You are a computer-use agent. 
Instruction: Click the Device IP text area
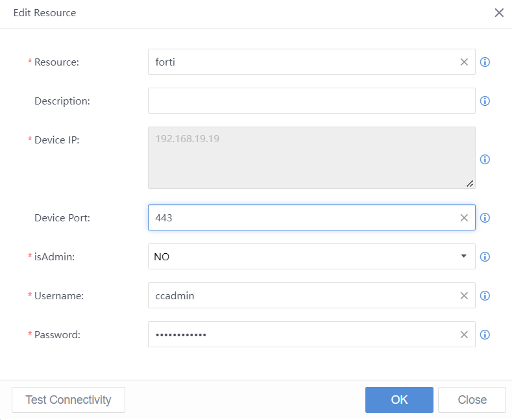311,158
